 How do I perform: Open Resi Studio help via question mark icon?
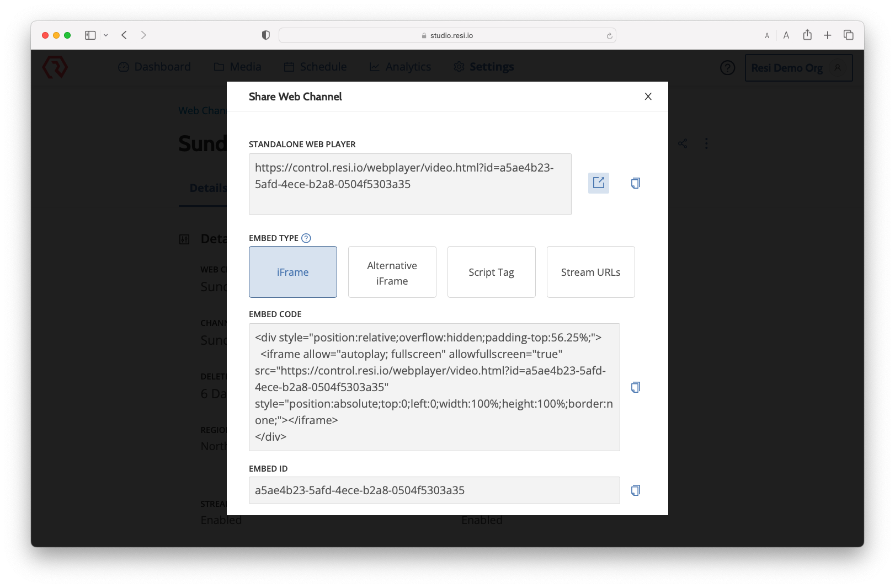point(727,67)
